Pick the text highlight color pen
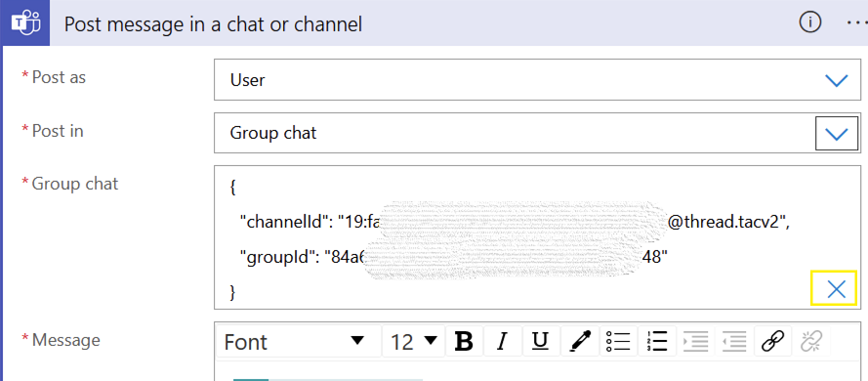The width and height of the screenshot is (868, 381). pyautogui.click(x=579, y=342)
